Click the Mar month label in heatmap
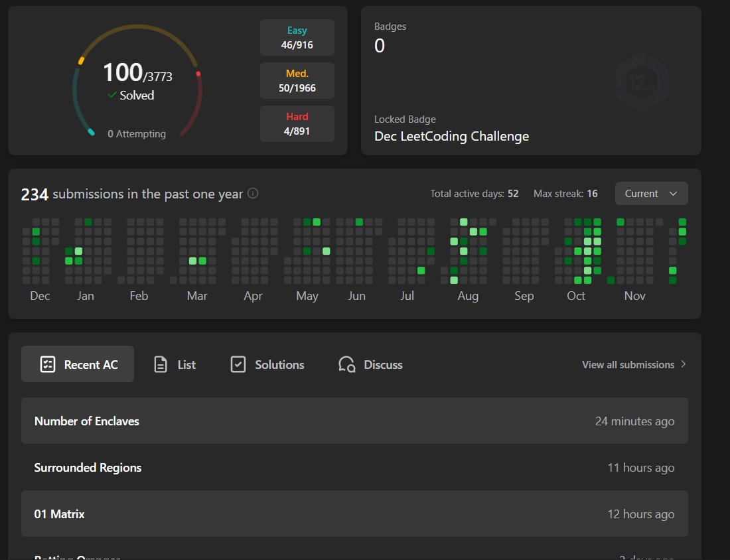Image resolution: width=730 pixels, height=560 pixels. (x=197, y=296)
